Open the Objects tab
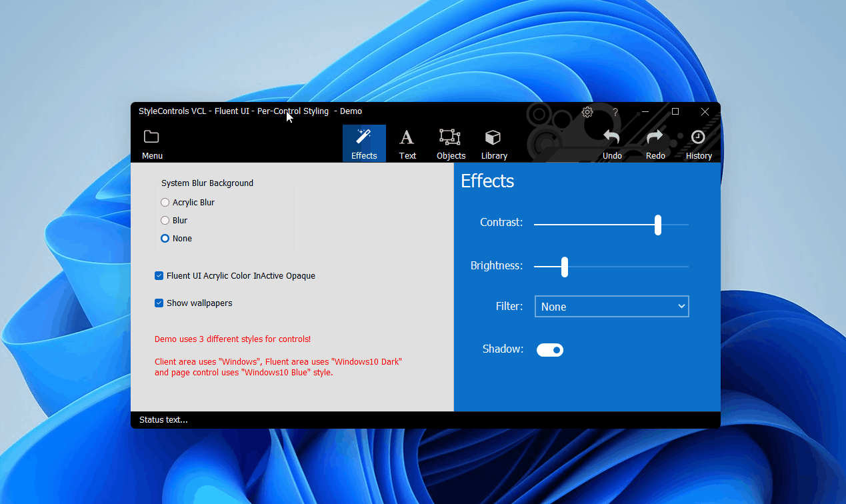The image size is (846, 504). coord(451,143)
